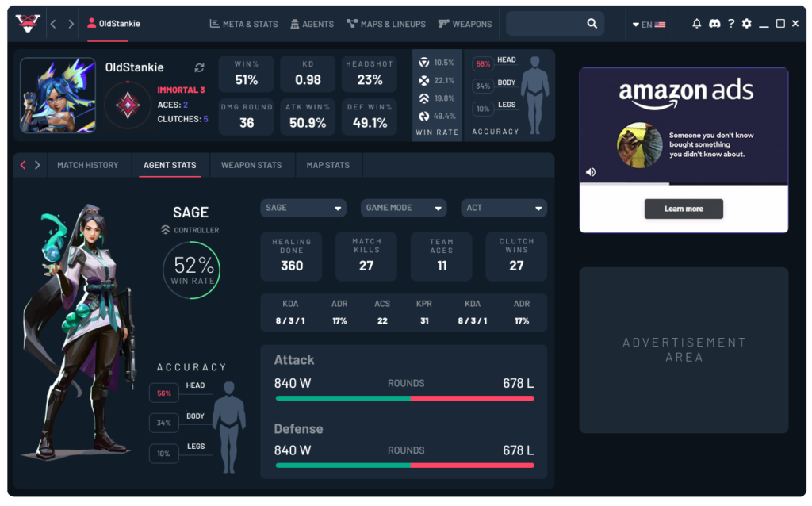Click the Attack rounds win-loss bar
This screenshot has width=812, height=506.
click(404, 398)
